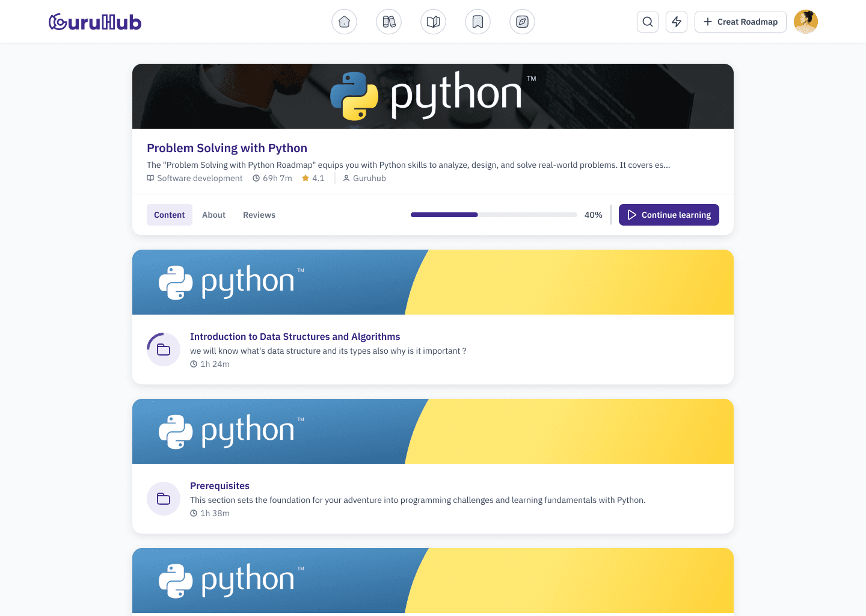The image size is (866, 616).
Task: Click the 40% course progress bar
Action: pos(493,215)
